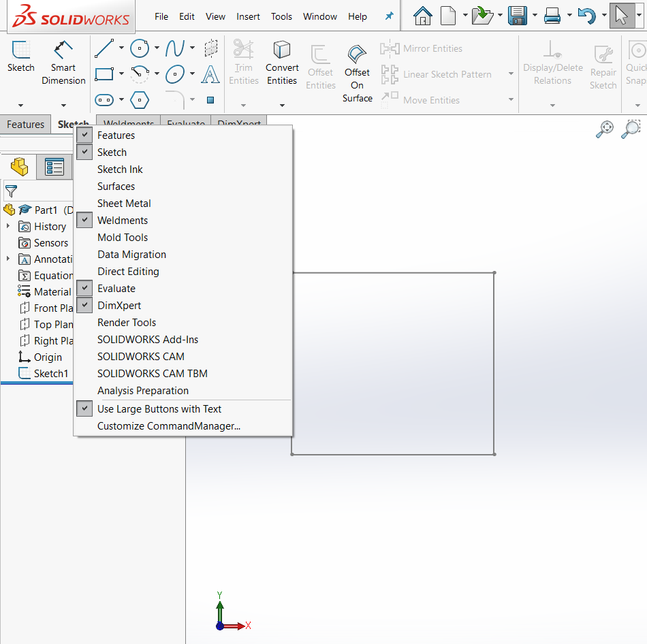Open the Tools menu
The height and width of the screenshot is (644, 647).
(x=281, y=16)
